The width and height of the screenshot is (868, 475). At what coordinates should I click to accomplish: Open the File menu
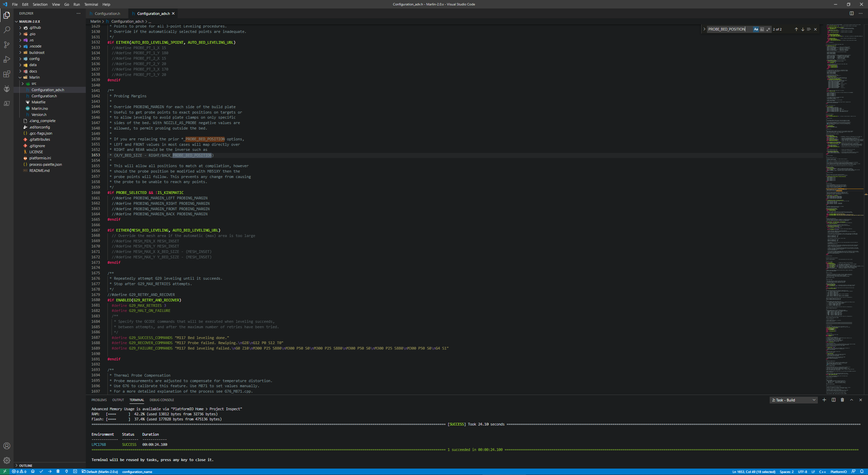(x=15, y=4)
